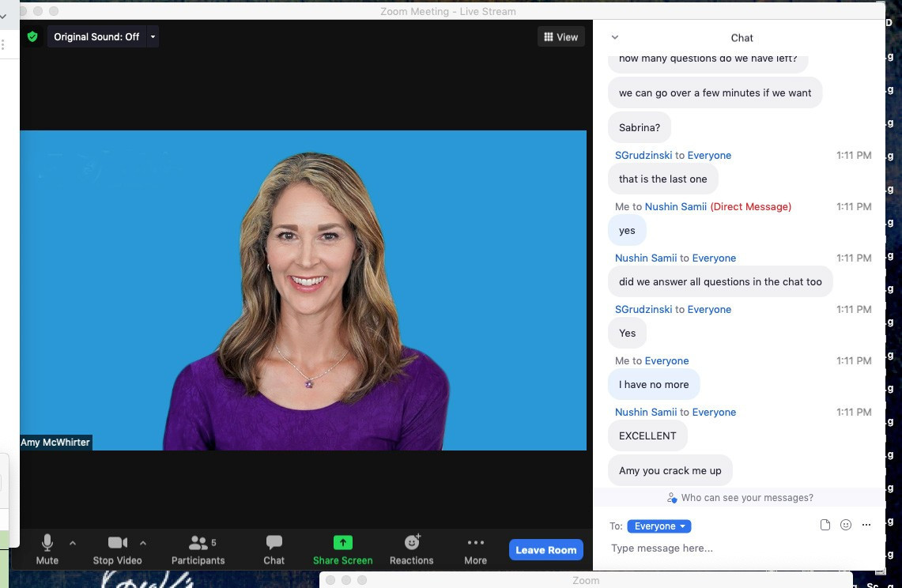Click the ellipsis icon next to the emoji picker
Image resolution: width=902 pixels, height=588 pixels.
pyautogui.click(x=866, y=524)
